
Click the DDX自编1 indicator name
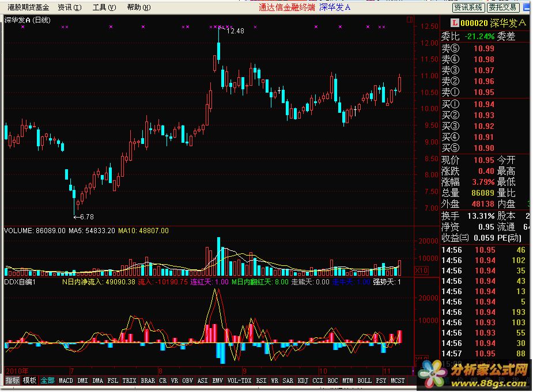[20, 282]
